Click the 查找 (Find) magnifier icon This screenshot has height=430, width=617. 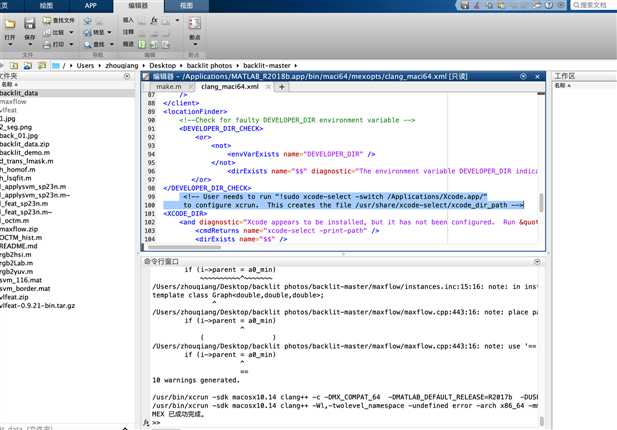tap(87, 44)
